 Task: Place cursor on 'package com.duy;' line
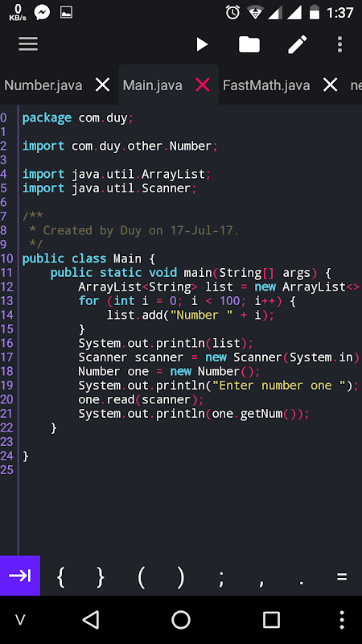tap(78, 118)
